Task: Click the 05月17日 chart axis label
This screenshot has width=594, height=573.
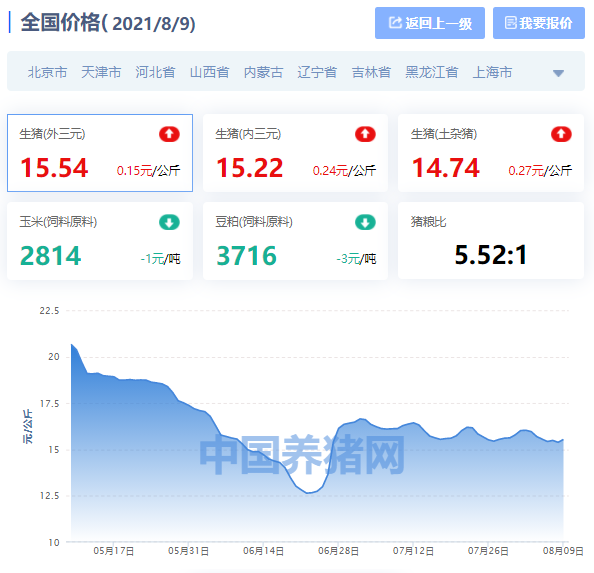Action: click(114, 551)
